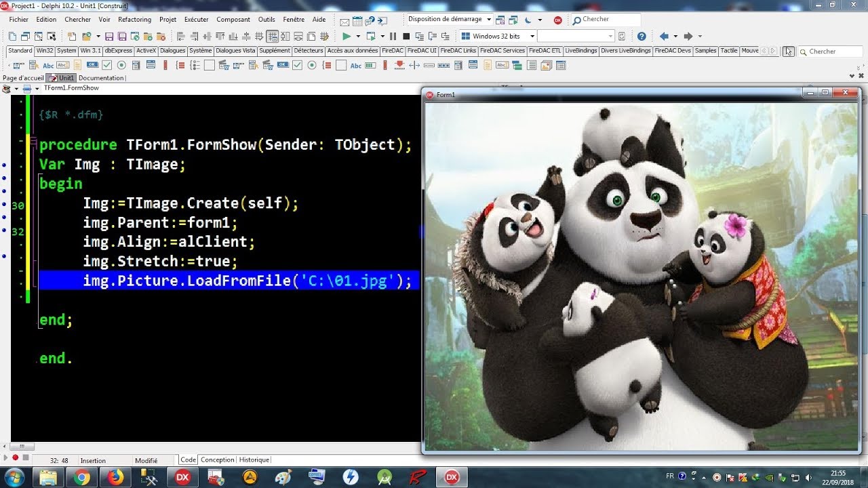This screenshot has height=488, width=868.
Task: Open Firefox from the taskbar
Action: tap(115, 477)
